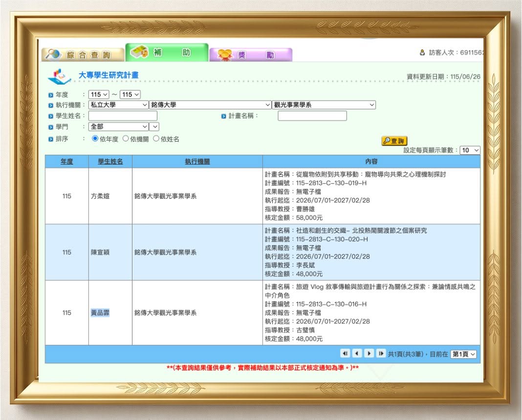Click project number 115-2813-C-130-020-H

pyautogui.click(x=332, y=239)
